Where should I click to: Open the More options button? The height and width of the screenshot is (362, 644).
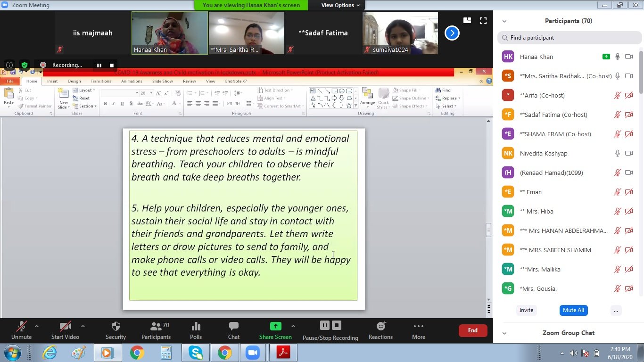419,330
